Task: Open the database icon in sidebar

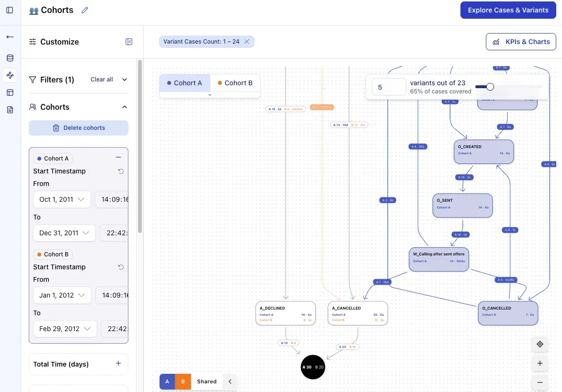Action: [x=10, y=58]
